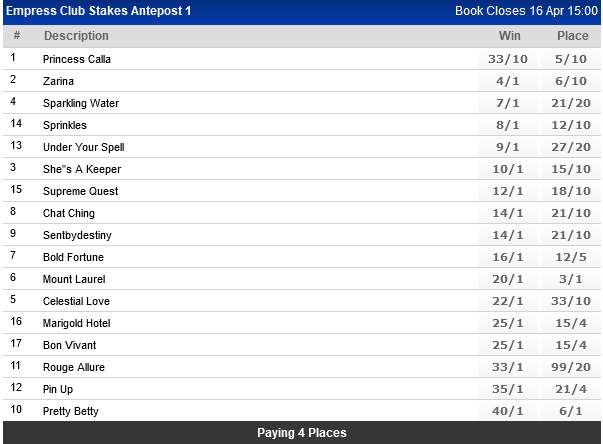Click the Win column header
603x444 pixels.
[510, 36]
